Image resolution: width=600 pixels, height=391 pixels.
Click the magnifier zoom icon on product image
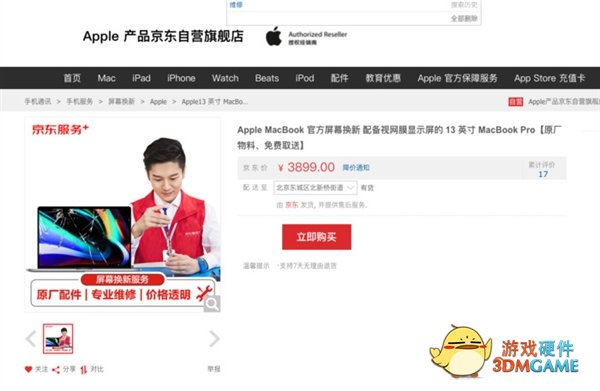[212, 304]
